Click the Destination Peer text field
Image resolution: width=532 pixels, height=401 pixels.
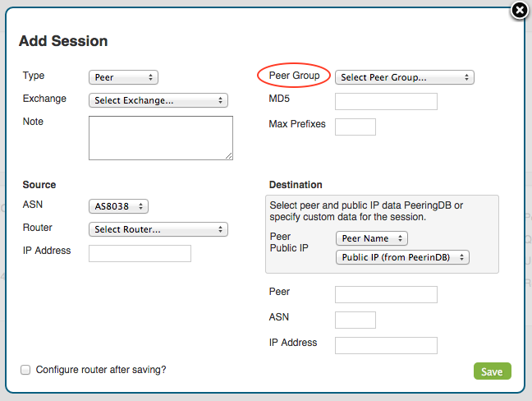[386, 294]
